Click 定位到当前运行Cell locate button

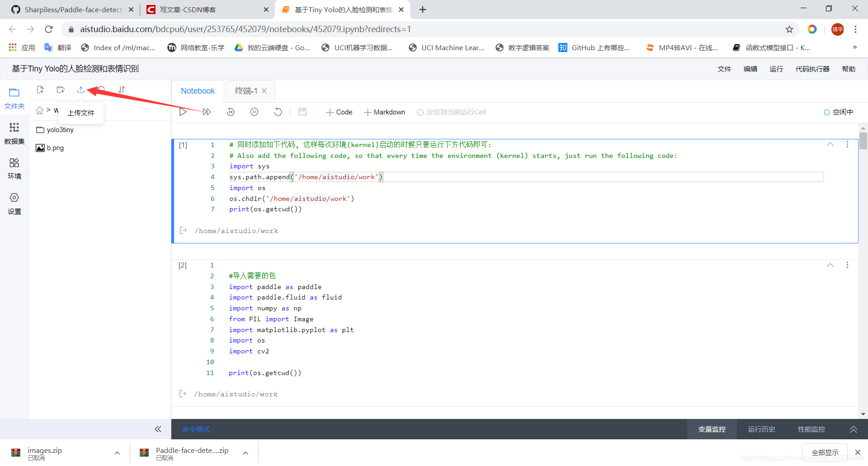point(451,112)
